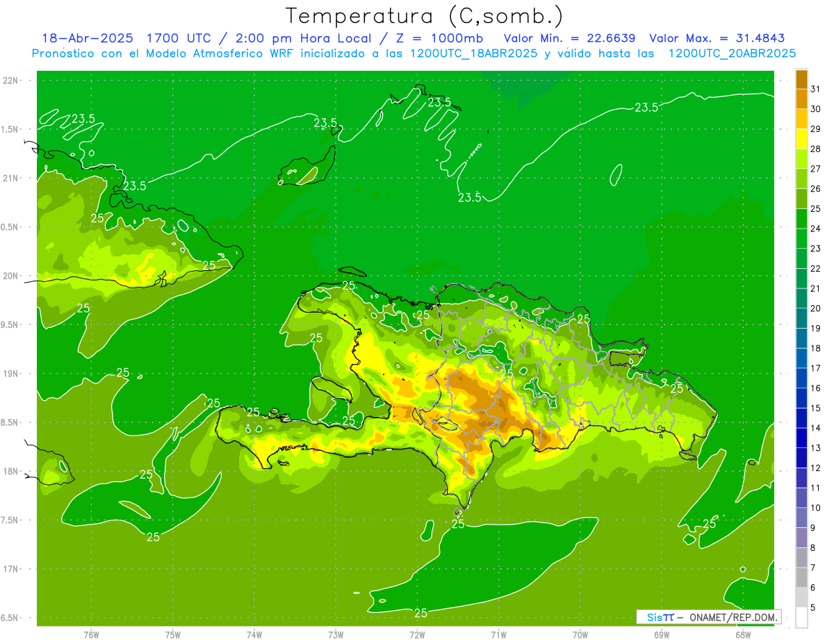Click the color scale label "5"
The height and width of the screenshot is (644, 834).
(x=813, y=608)
